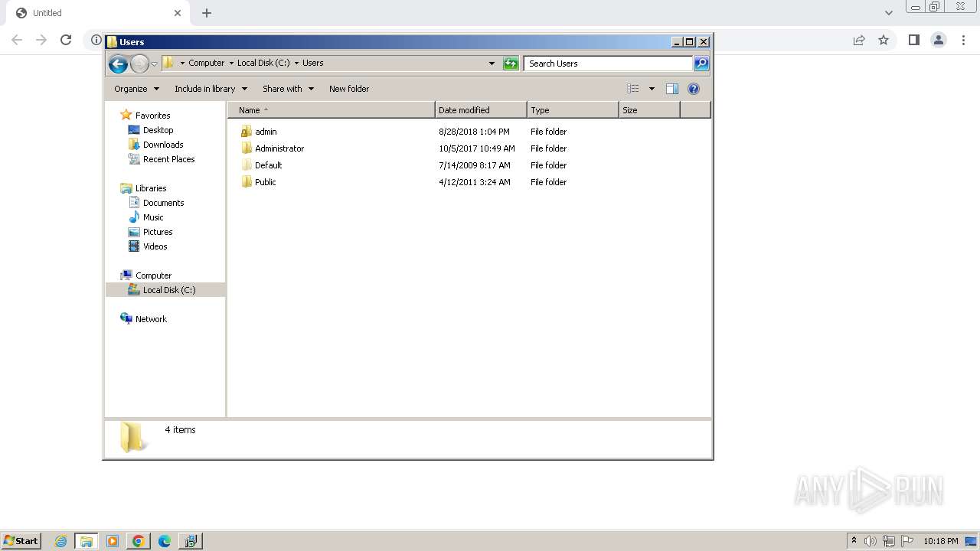Select Favorites in navigation pane
This screenshot has height=551, width=980.
(152, 116)
